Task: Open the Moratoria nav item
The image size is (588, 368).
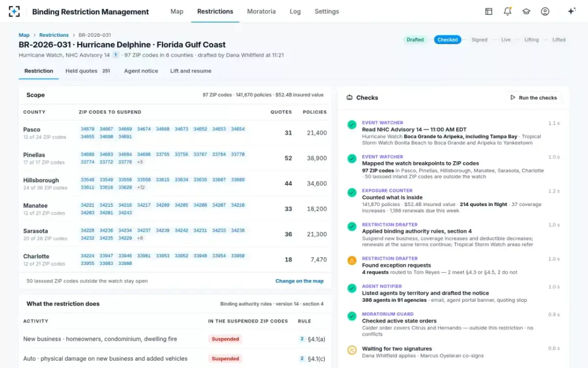Action: tap(261, 11)
